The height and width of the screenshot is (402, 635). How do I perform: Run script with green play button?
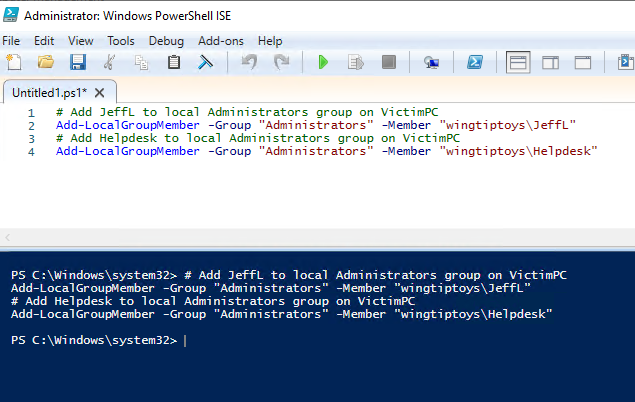323,62
